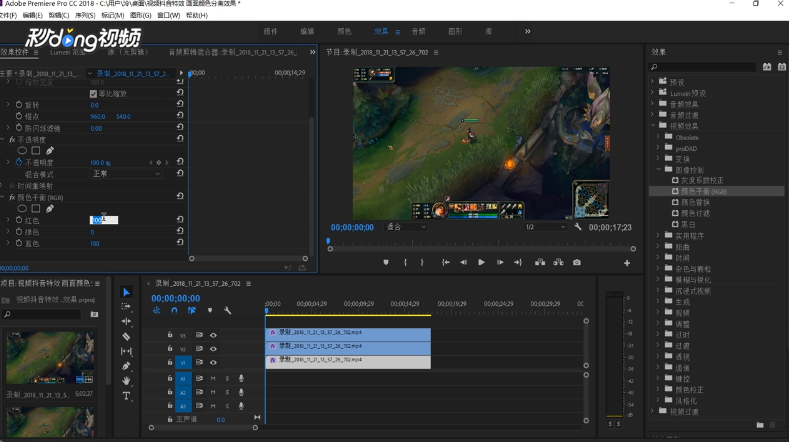Reset the 红色 parameter
The width and height of the screenshot is (789, 442).
[180, 219]
